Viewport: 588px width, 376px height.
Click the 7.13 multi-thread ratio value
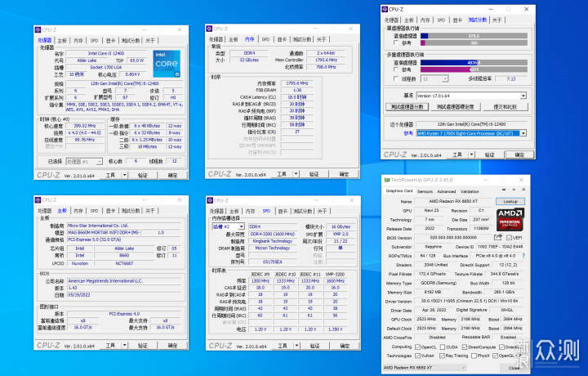[x=511, y=78]
